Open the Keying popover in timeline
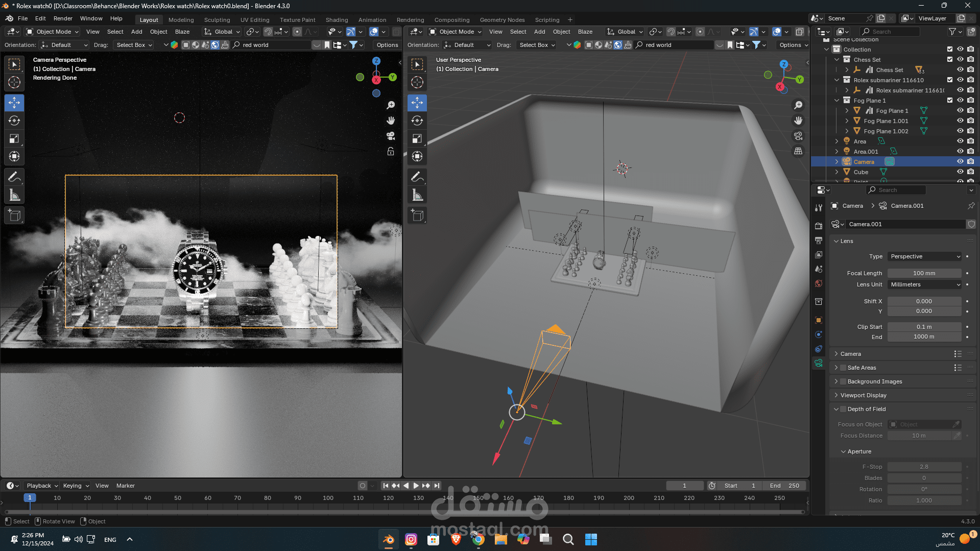980x551 pixels. (76, 486)
